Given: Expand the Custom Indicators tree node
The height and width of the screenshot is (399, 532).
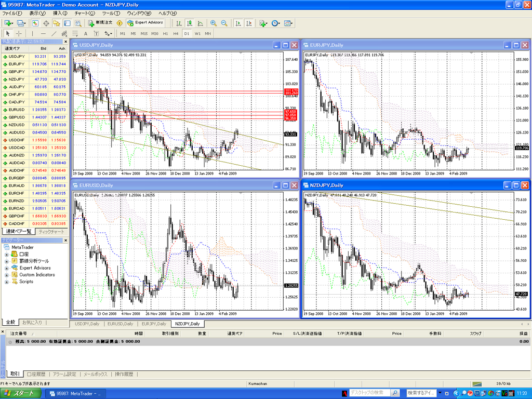Looking at the screenshot, I should tap(7, 275).
